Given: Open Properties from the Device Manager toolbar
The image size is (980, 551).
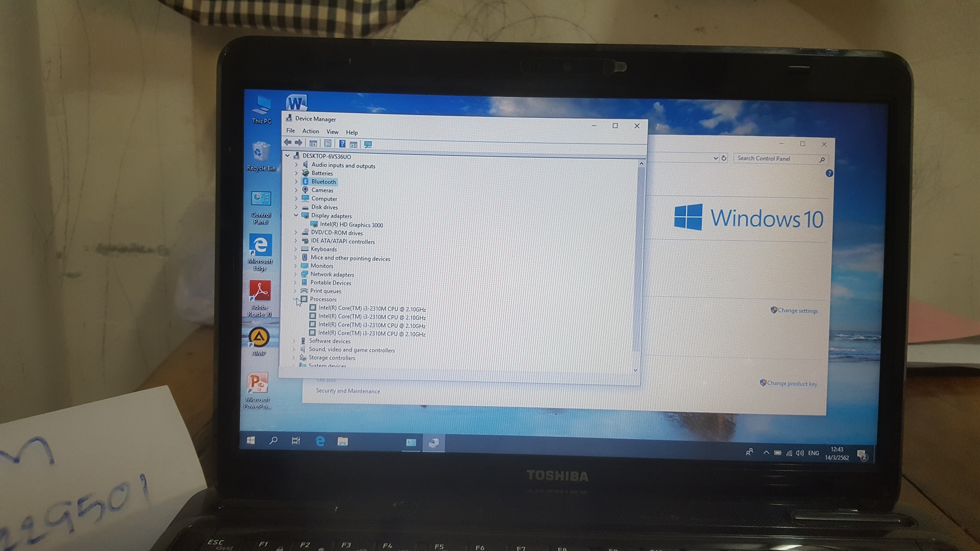Looking at the screenshot, I should (328, 143).
